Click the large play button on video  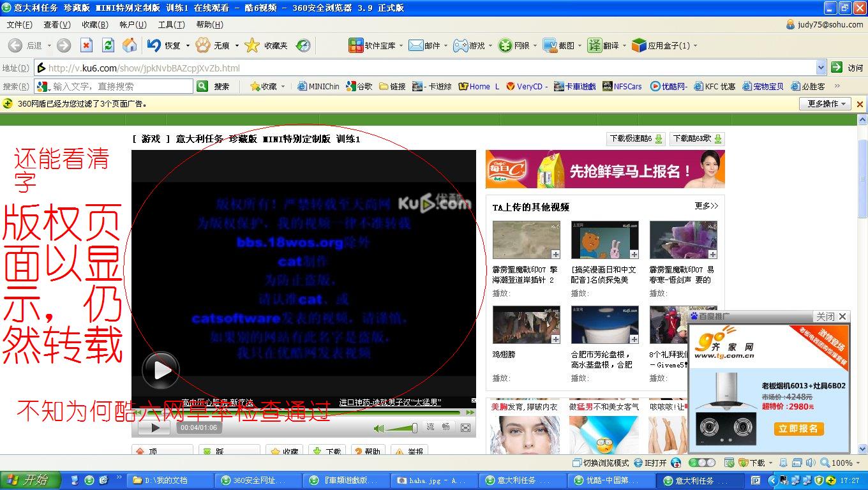click(160, 370)
